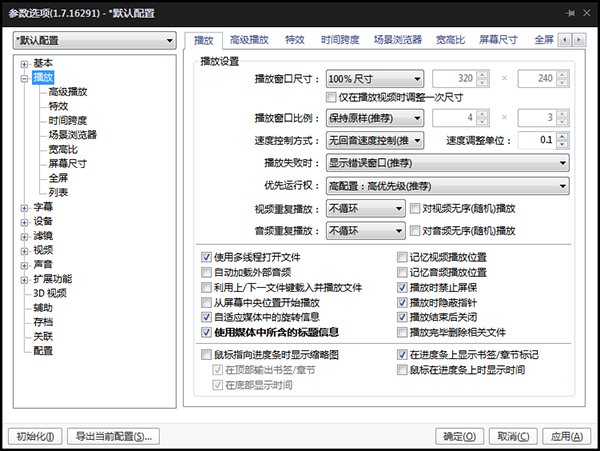
Task: Expand the 字幕 tree node
Action: [x=24, y=207]
